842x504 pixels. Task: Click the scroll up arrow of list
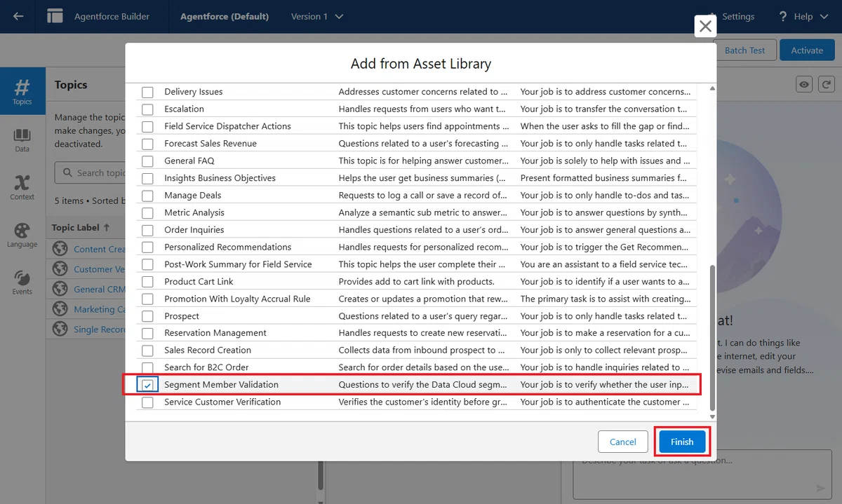[x=712, y=89]
